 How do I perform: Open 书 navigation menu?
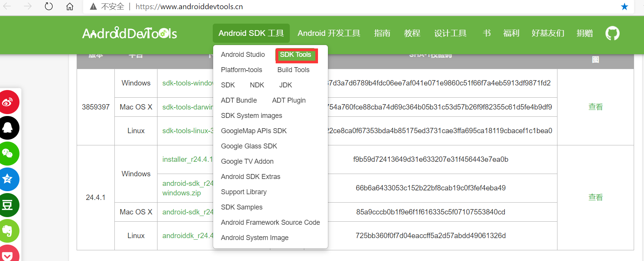pyautogui.click(x=487, y=33)
